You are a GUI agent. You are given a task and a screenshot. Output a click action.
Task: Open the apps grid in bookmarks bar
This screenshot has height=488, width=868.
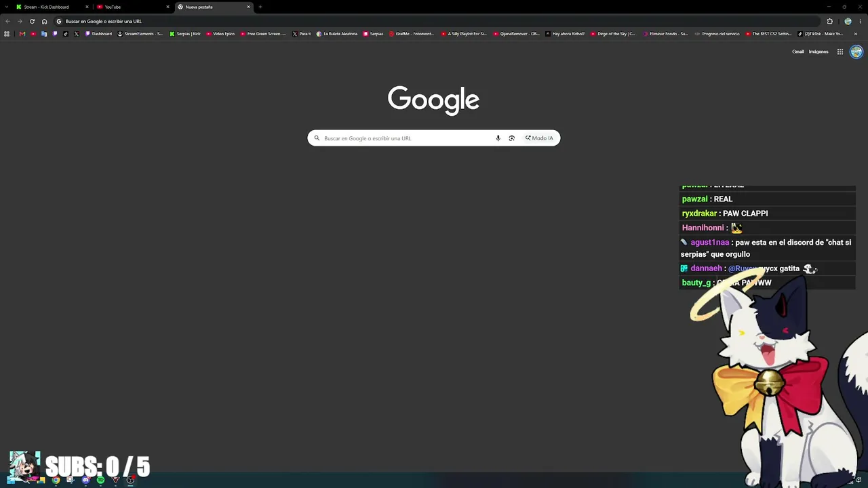pos(7,34)
